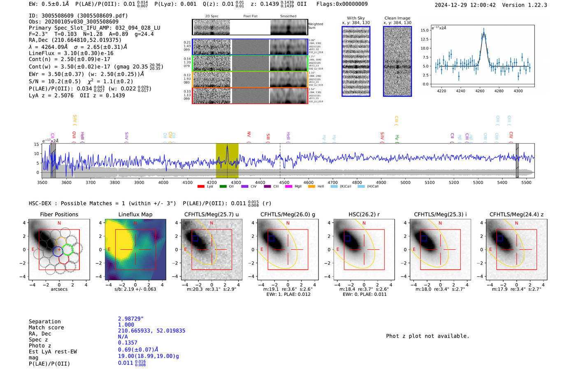Click the Flags:0x00000009 header text

342,4
